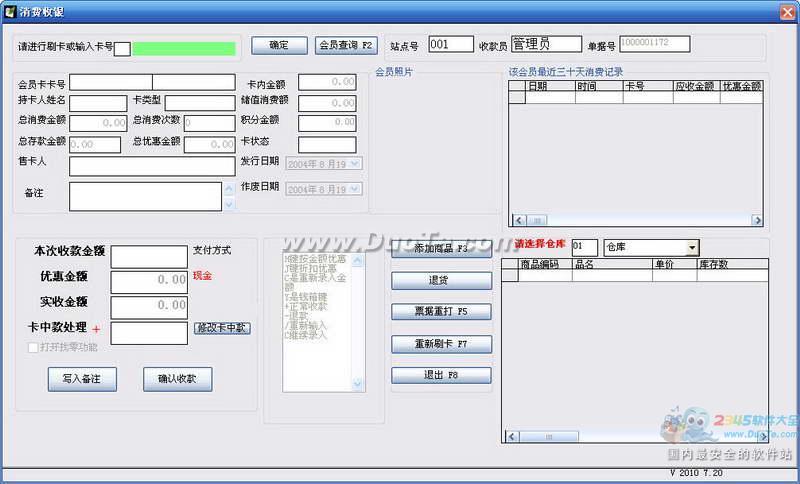Click the green card number input field
Viewport: 800px width, 484px height.
184,49
